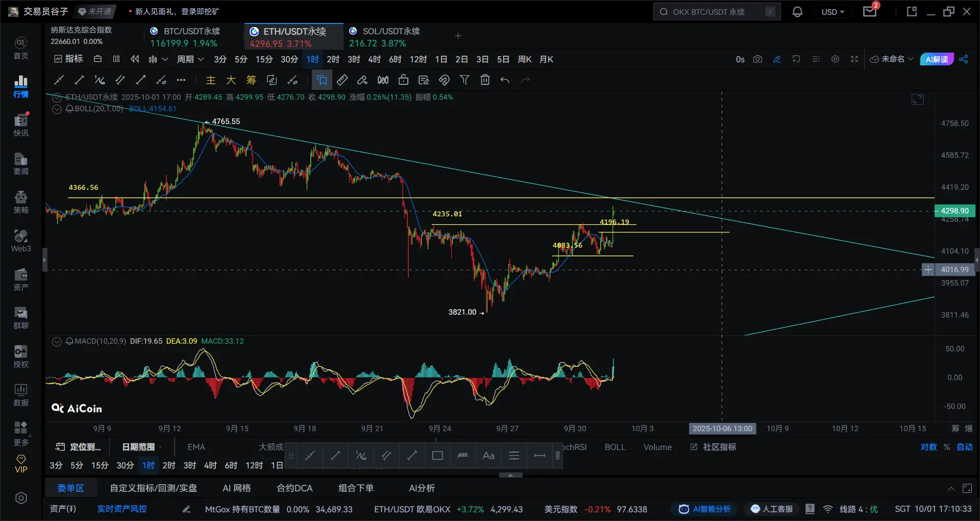Image resolution: width=980 pixels, height=521 pixels.
Task: Go to Web3 in the sidebar
Action: click(21, 241)
